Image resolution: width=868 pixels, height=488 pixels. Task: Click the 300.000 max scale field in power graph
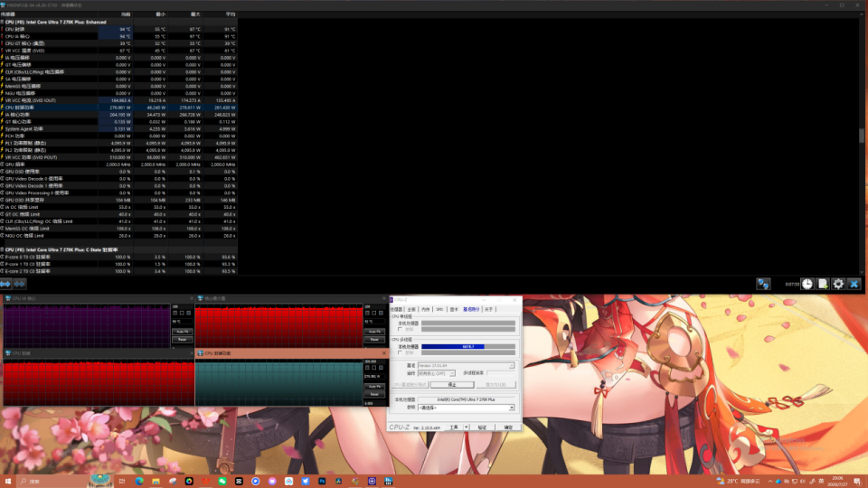374,361
